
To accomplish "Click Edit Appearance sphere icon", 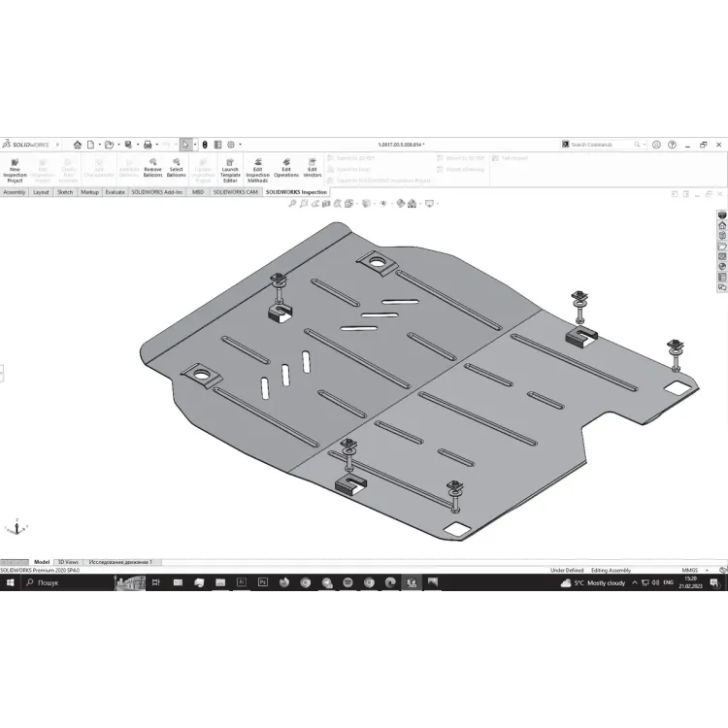I will 401,204.
